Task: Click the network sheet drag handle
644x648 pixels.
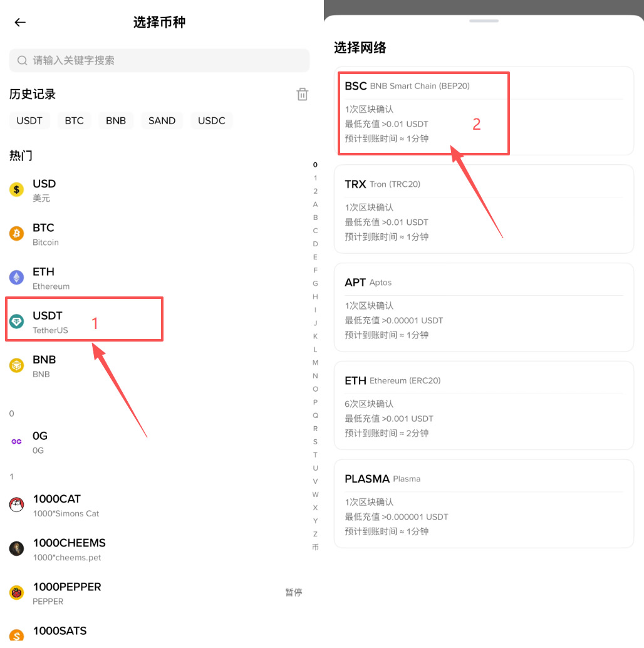Action: pyautogui.click(x=484, y=21)
